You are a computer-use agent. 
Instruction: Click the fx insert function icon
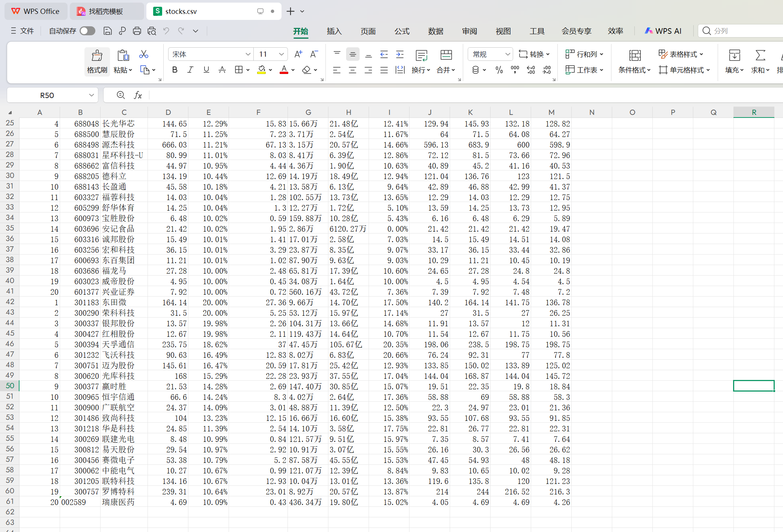tap(138, 95)
